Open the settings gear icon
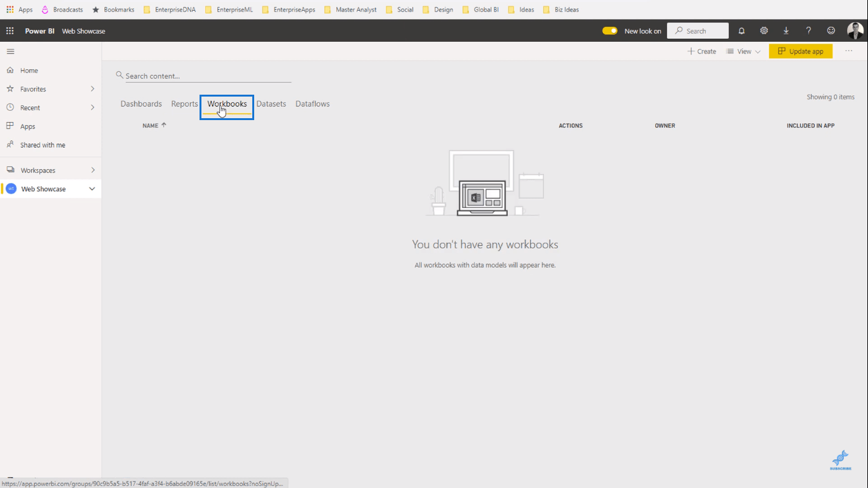Image resolution: width=868 pixels, height=488 pixels. 764,30
